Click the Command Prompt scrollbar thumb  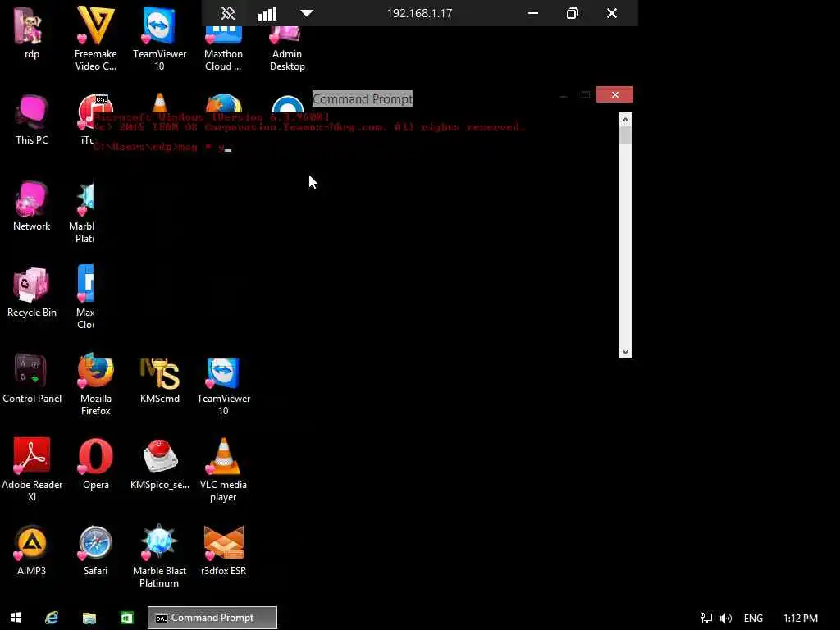coord(625,135)
